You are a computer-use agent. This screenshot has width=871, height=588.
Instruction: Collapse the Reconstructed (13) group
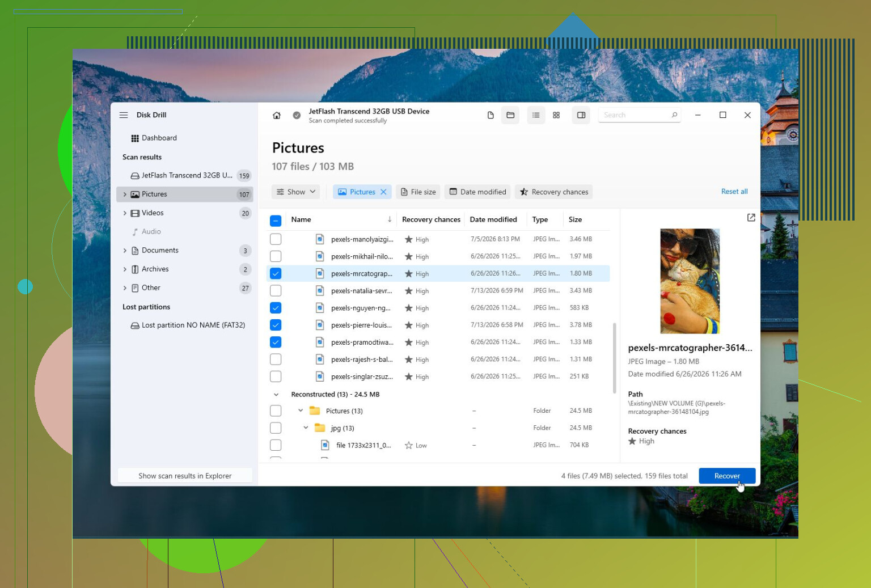pyautogui.click(x=276, y=395)
